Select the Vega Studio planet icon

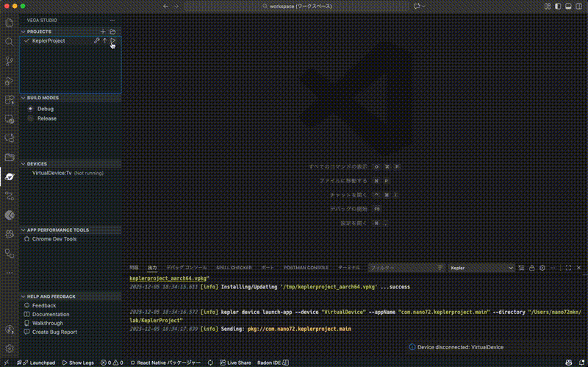tap(10, 177)
